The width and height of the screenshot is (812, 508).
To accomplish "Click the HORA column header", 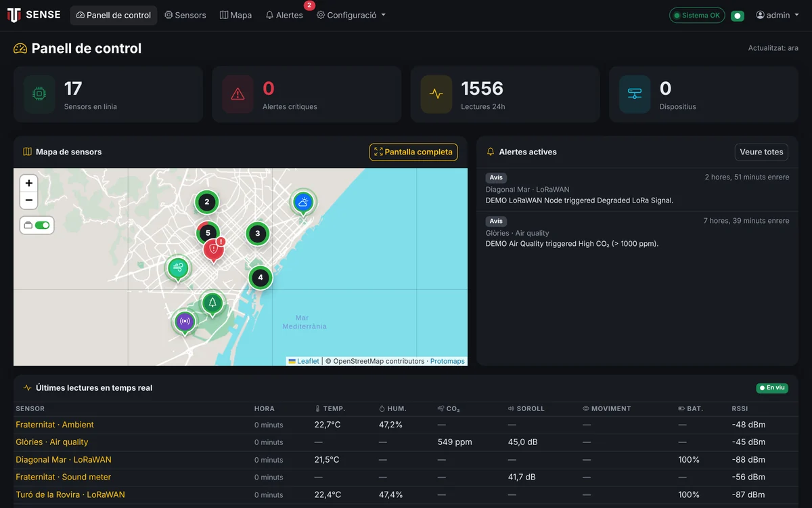I will pos(265,408).
